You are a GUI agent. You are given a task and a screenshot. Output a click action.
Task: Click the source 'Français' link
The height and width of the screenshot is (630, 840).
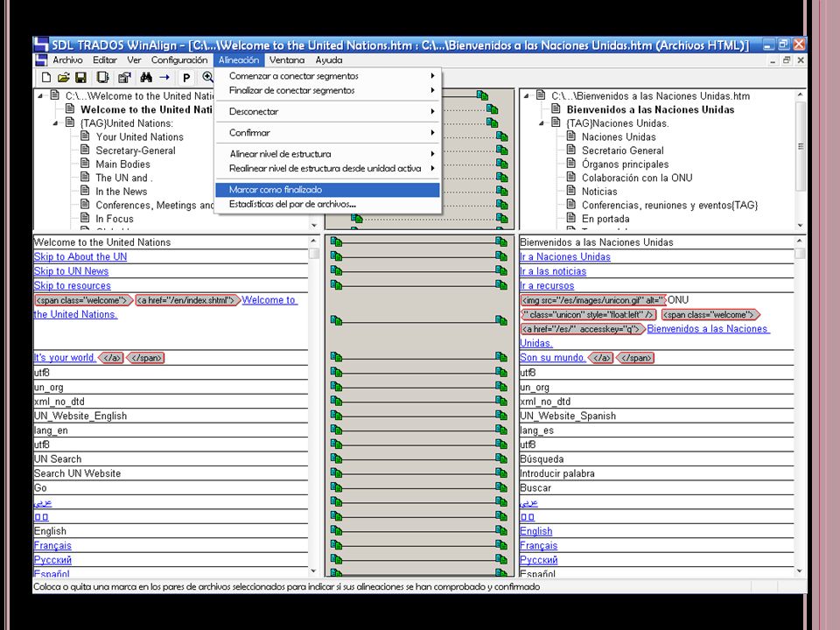[52, 545]
